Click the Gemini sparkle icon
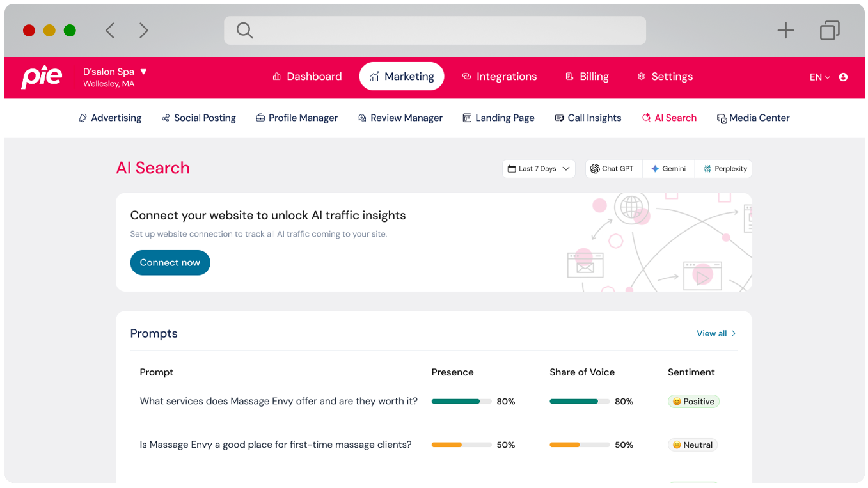Viewport: 868px width, 488px height. point(655,169)
